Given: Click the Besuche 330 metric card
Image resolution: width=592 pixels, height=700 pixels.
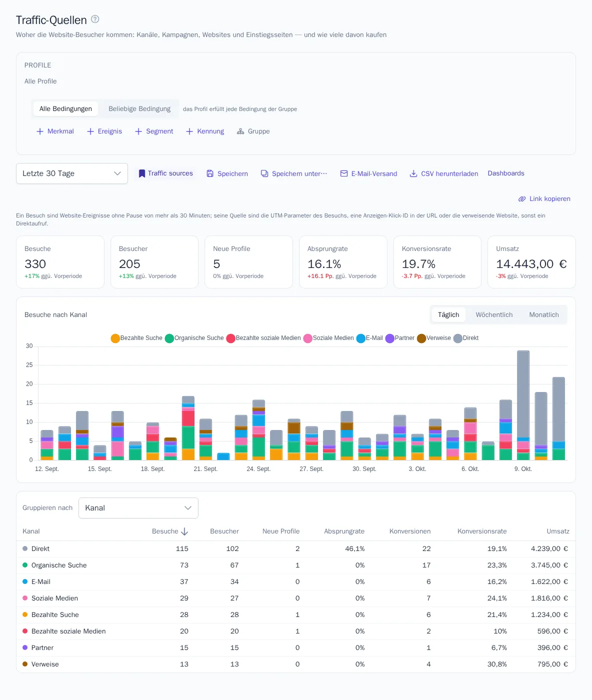Looking at the screenshot, I should pyautogui.click(x=60, y=262).
